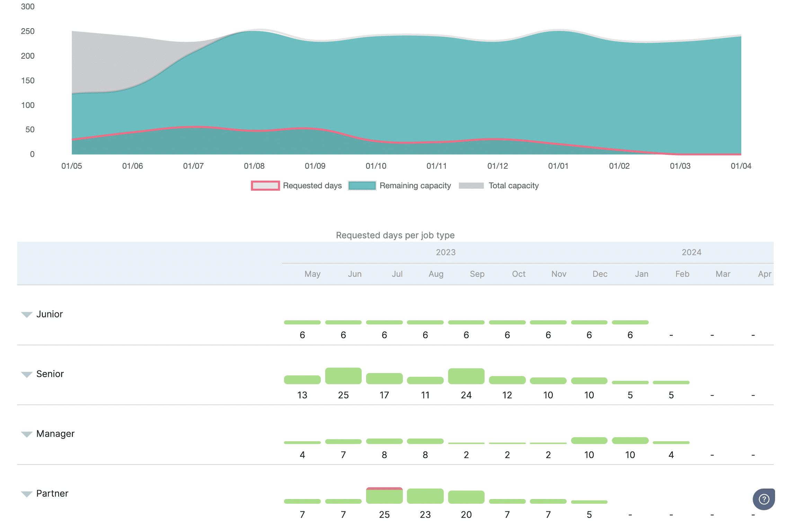
Task: Collapse the Junior job type row
Action: (27, 314)
